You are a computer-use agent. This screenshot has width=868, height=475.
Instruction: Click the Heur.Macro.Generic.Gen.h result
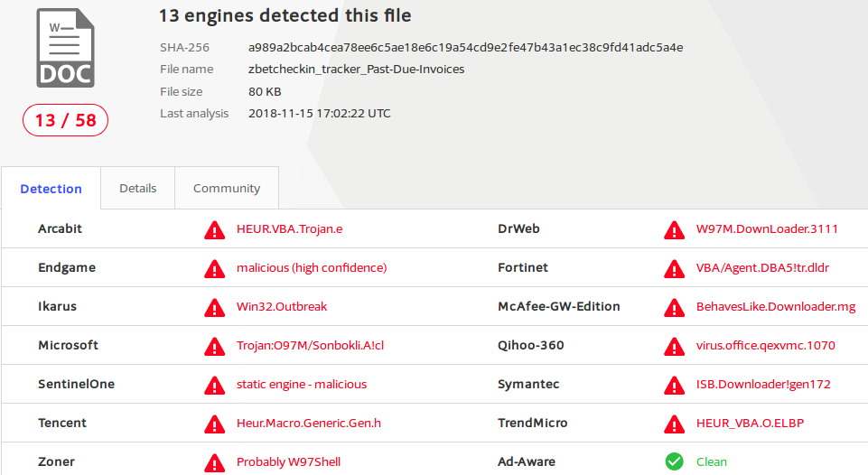point(309,423)
